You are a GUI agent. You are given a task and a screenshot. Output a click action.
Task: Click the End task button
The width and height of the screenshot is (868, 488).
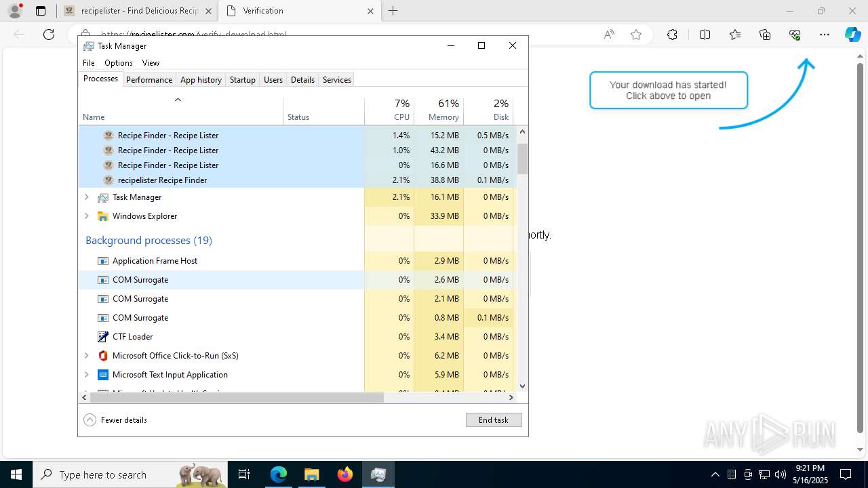pyautogui.click(x=494, y=420)
